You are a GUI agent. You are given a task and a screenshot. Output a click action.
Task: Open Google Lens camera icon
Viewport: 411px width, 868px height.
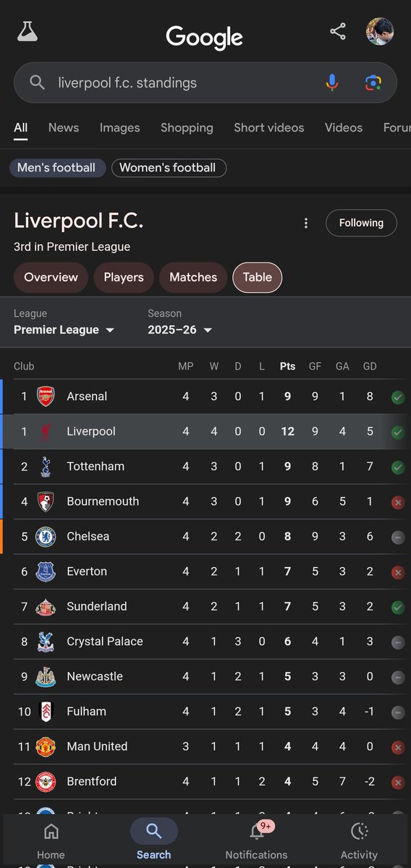[x=373, y=82]
